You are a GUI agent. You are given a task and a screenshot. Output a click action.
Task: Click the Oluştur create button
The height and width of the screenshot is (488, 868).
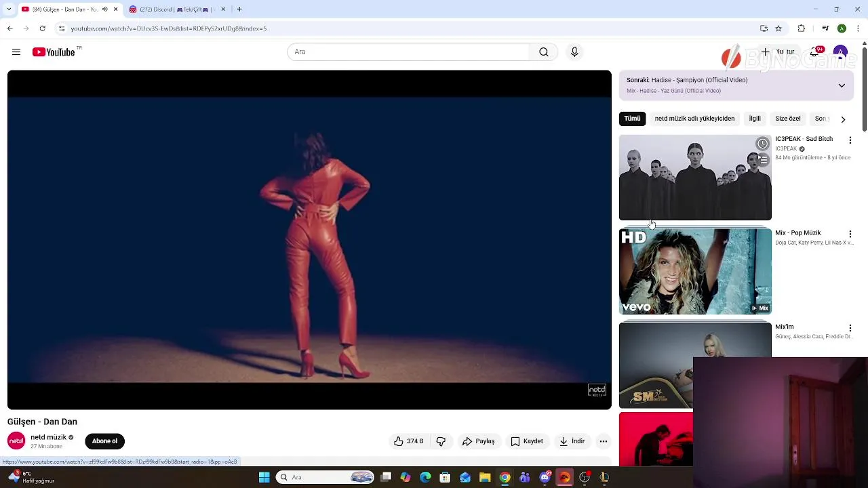tap(777, 52)
